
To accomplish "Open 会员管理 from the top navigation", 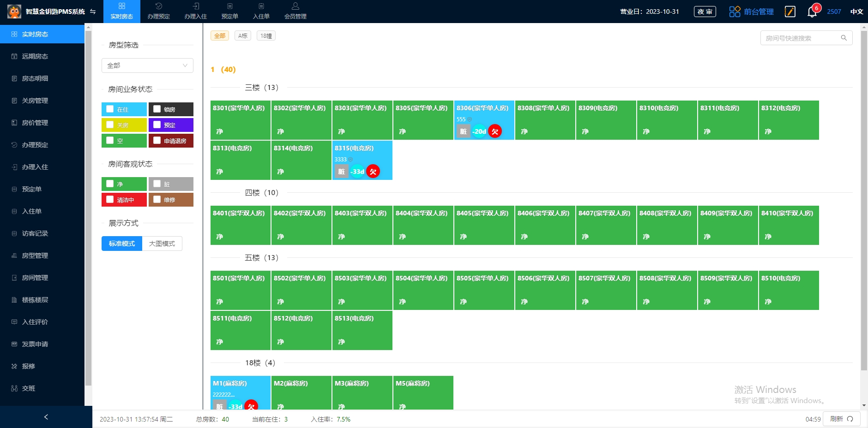I will [x=295, y=11].
